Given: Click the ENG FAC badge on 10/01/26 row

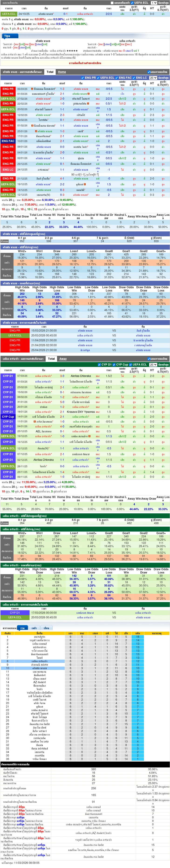Looking at the screenshot, I should (x=8, y=141).
